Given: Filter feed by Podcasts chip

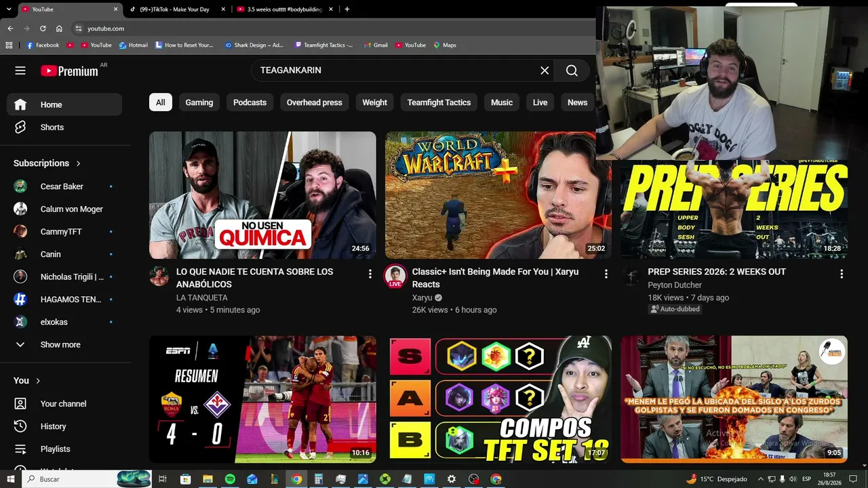Looking at the screenshot, I should coord(250,102).
